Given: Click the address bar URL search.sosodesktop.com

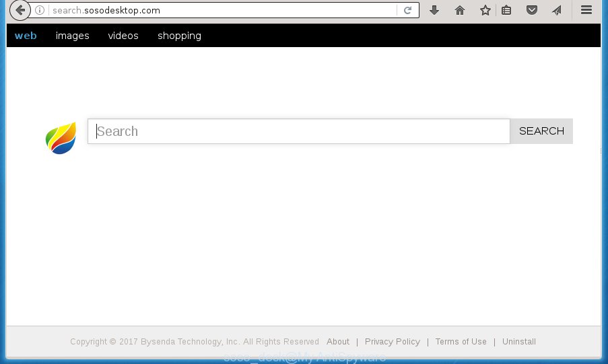Looking at the screenshot, I should (x=106, y=11).
